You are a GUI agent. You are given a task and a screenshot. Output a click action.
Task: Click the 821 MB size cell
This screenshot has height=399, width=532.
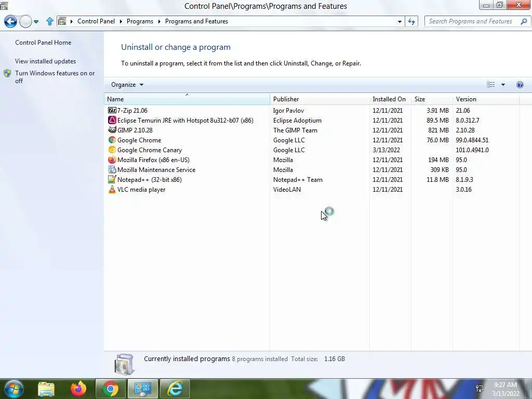438,130
